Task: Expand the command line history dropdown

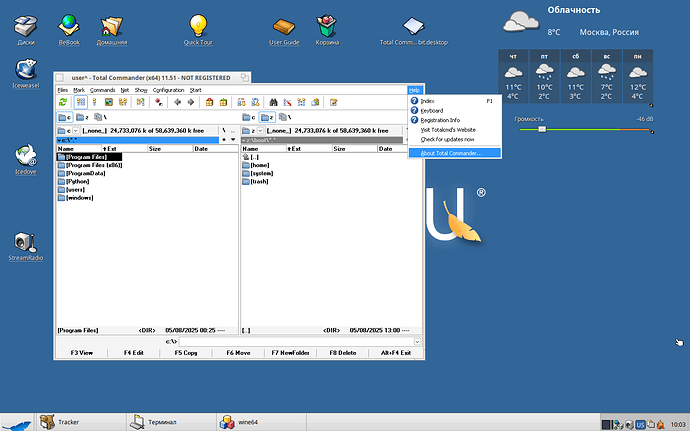Action: click(417, 342)
